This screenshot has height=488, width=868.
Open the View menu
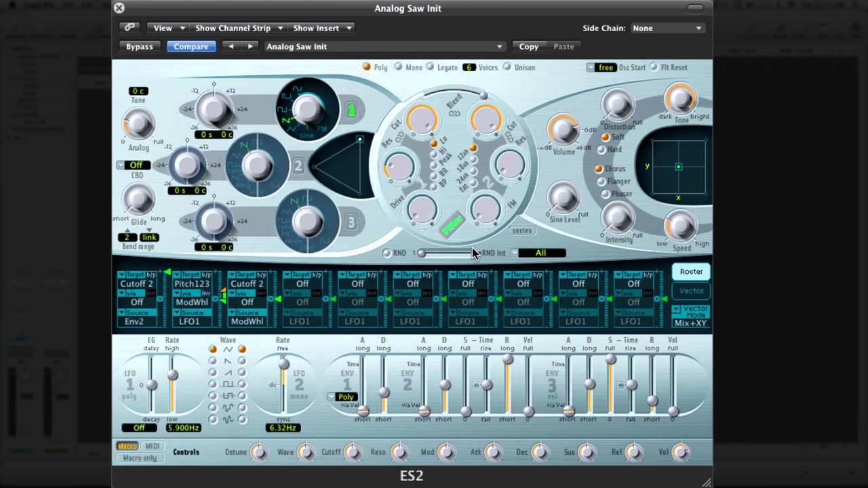(167, 28)
